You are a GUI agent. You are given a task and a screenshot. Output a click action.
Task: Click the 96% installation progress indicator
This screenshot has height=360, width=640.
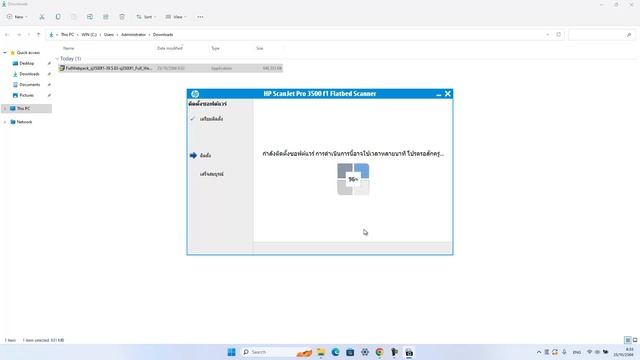click(353, 179)
